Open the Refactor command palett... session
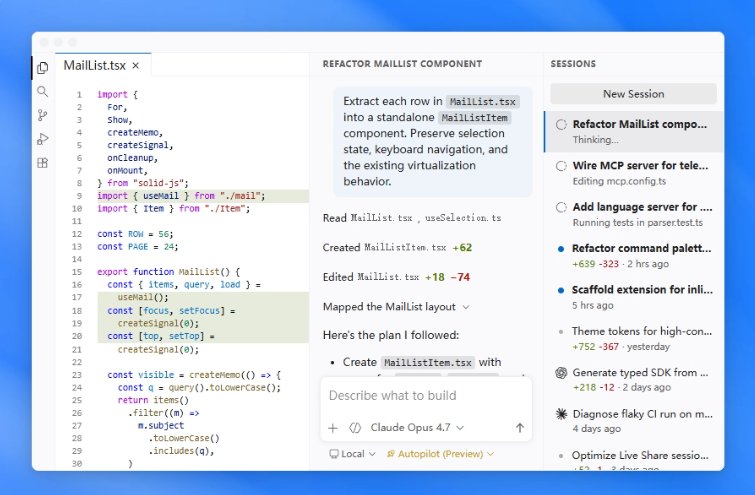Screen dimensions: 755x495 coord(634,256)
